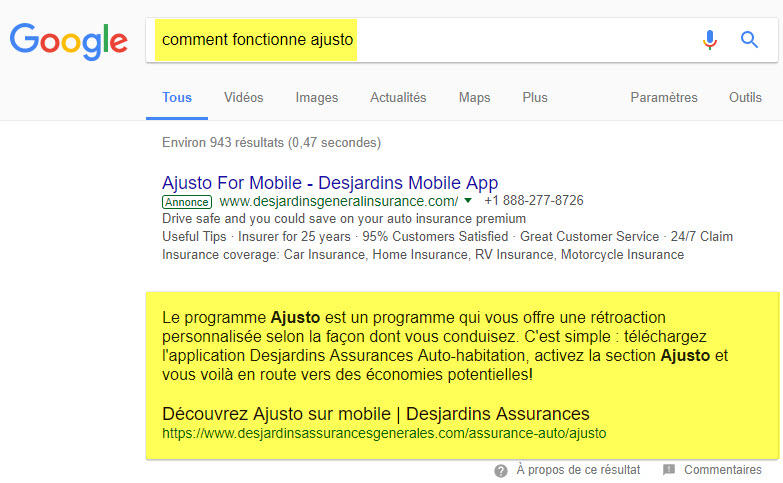Open the Ajusto For Mobile ad title
Image resolution: width=783 pixels, height=483 pixels.
click(330, 183)
